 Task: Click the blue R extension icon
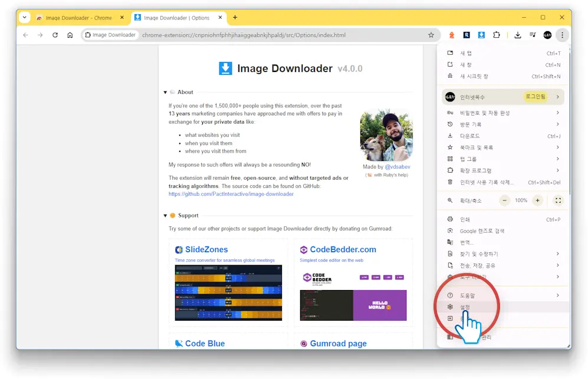coord(467,35)
